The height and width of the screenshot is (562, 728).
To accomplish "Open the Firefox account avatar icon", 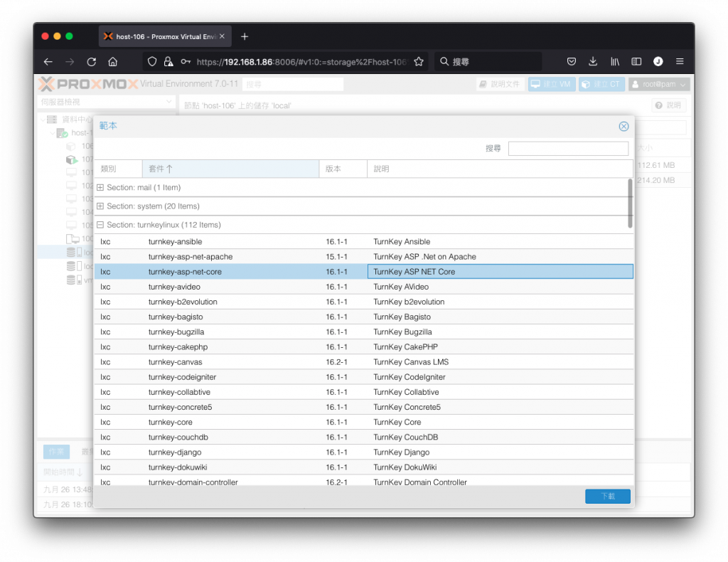I will [658, 62].
